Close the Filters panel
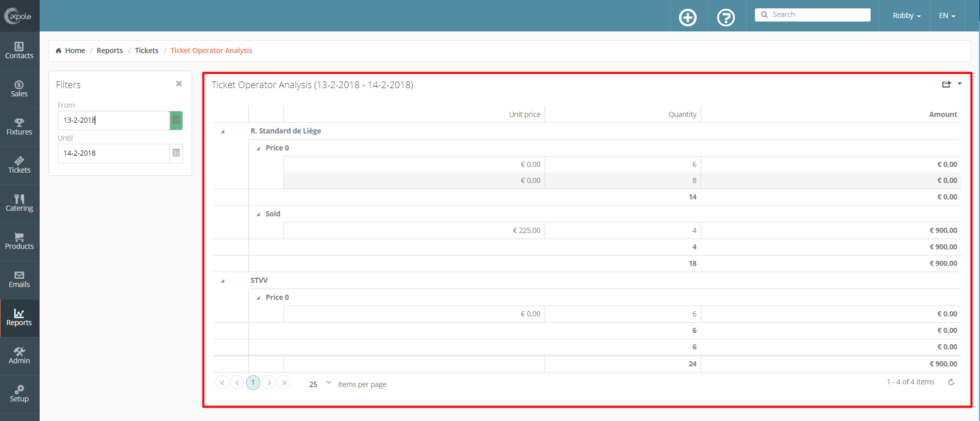This screenshot has width=980, height=421. click(179, 83)
